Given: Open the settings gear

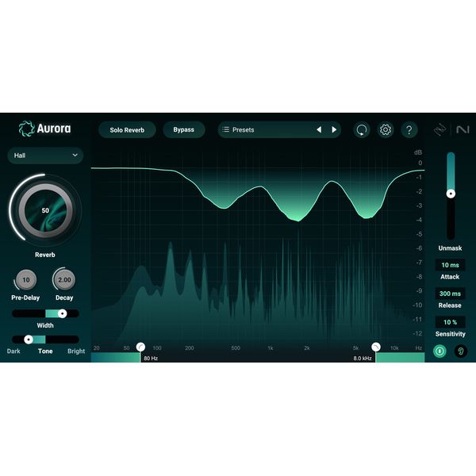Looking at the screenshot, I should 386,129.
